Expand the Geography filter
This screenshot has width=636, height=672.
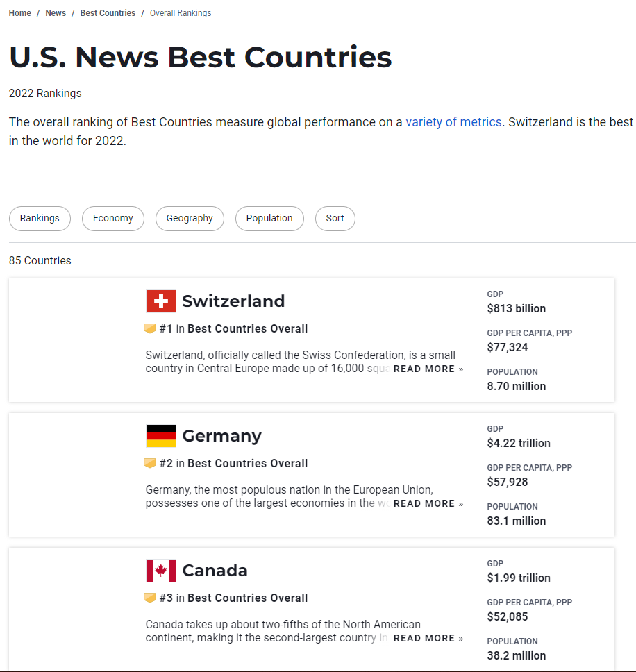tap(190, 218)
